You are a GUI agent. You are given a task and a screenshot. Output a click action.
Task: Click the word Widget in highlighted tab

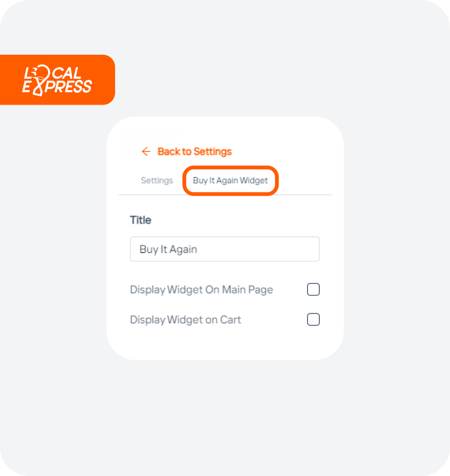click(254, 180)
